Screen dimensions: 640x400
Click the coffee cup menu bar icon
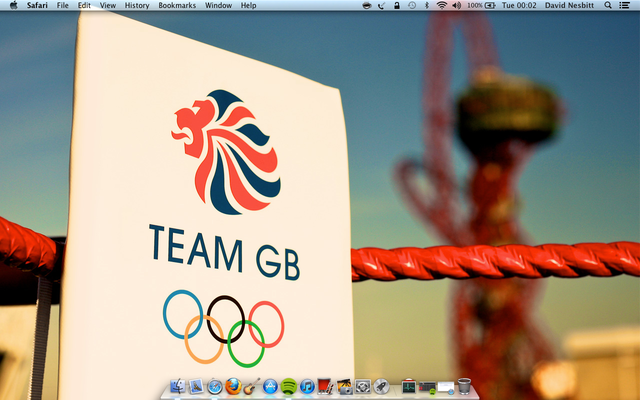coord(367,5)
